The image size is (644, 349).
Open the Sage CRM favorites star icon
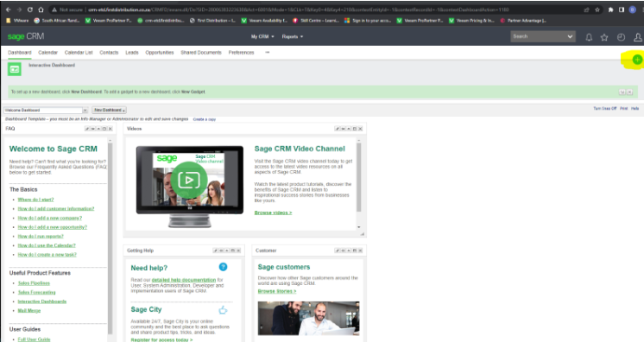pos(604,37)
